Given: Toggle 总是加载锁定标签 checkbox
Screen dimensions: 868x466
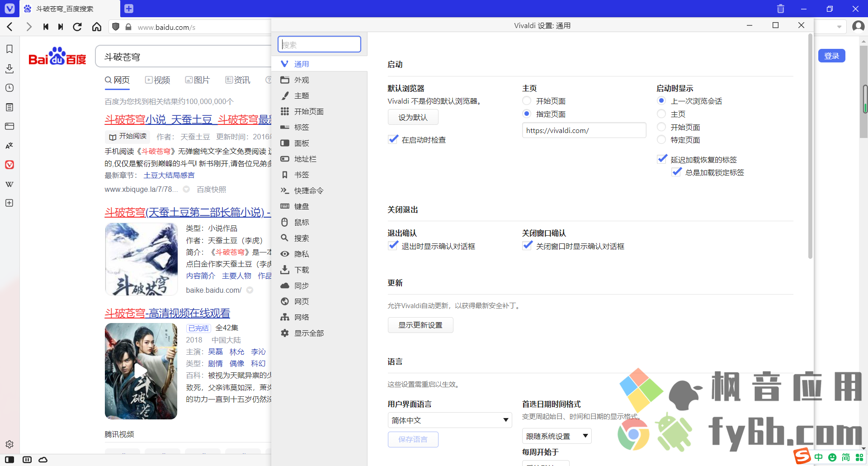Looking at the screenshot, I should (677, 172).
